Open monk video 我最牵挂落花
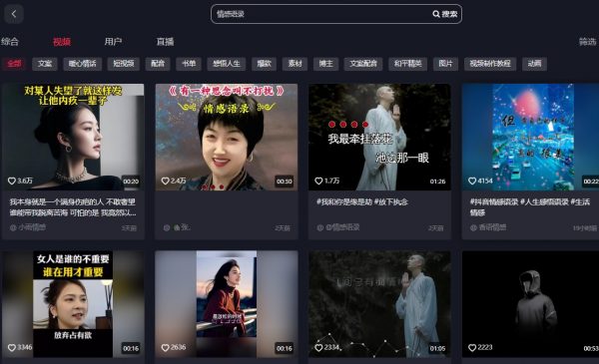Viewport: 599px width, 364px height. 379,137
